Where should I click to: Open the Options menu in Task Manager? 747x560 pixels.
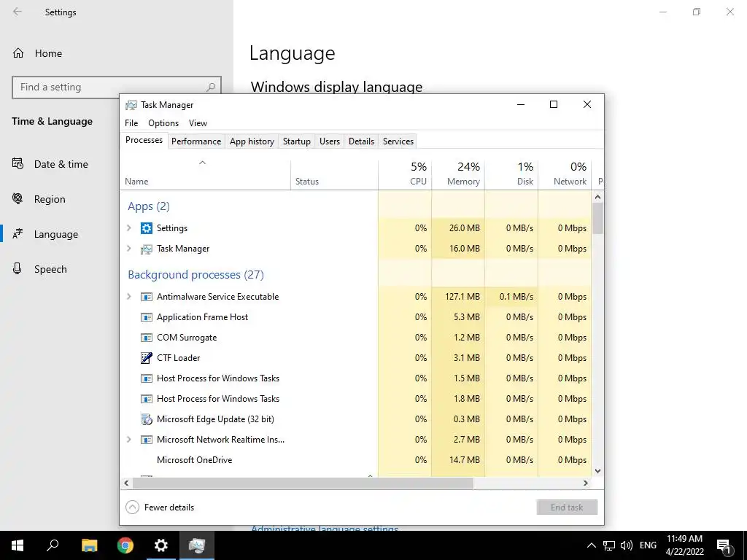(x=163, y=122)
